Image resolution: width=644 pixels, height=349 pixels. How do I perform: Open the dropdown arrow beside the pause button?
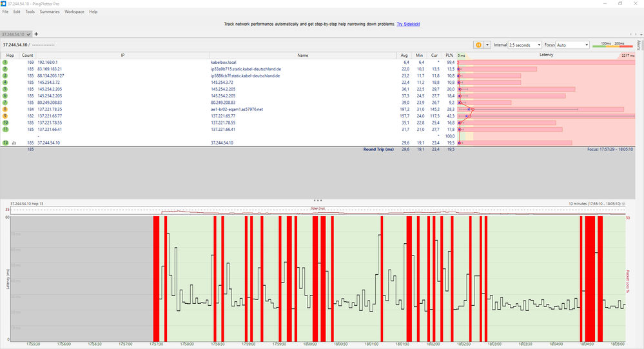488,45
